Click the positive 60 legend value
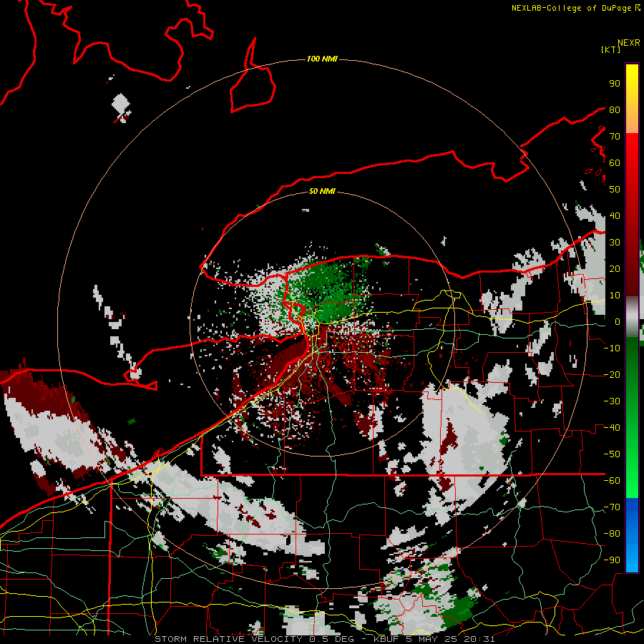The image size is (644, 644). click(615, 163)
